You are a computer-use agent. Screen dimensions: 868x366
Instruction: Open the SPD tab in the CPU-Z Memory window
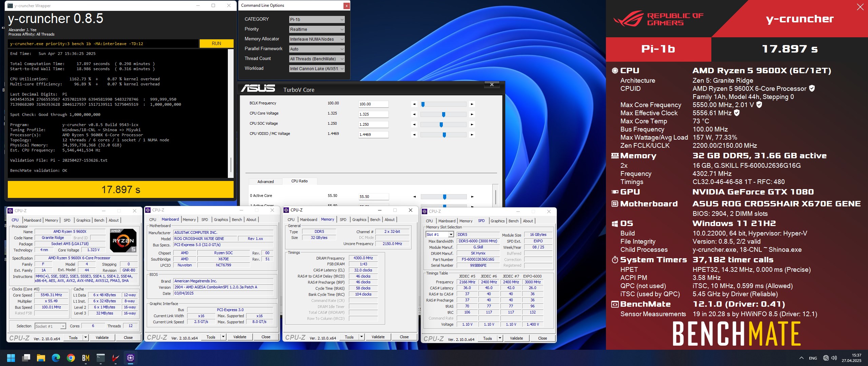tap(343, 220)
